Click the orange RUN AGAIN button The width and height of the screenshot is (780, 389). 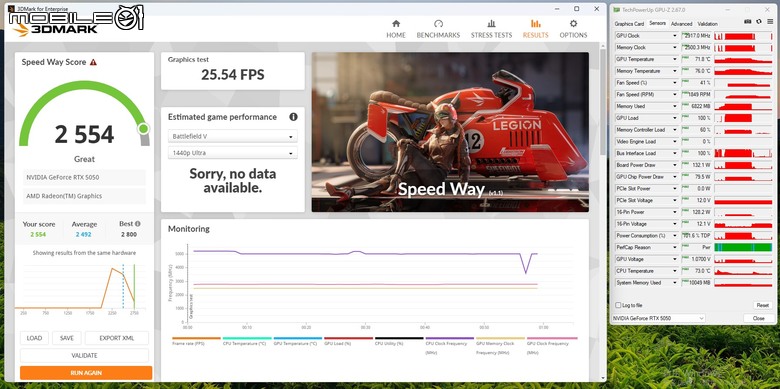[x=86, y=373]
